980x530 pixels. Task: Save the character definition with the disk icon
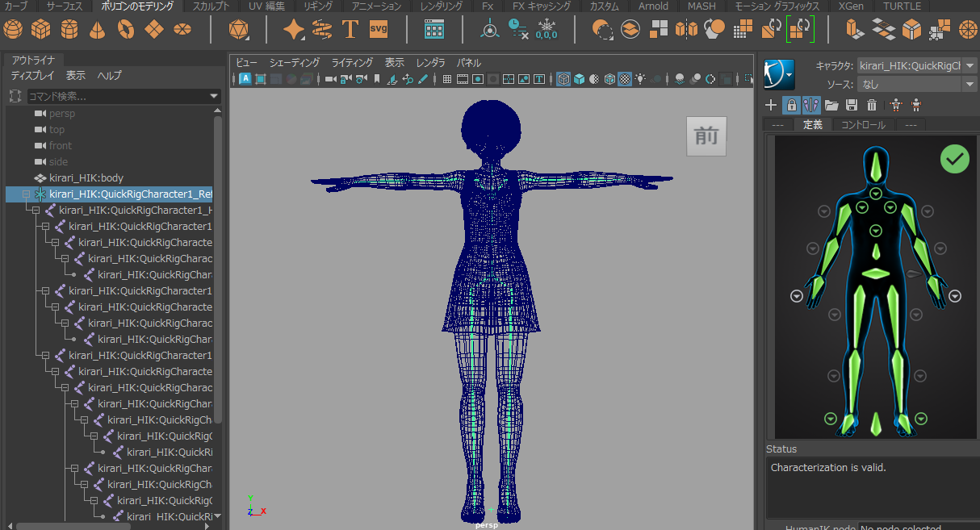pyautogui.click(x=853, y=105)
